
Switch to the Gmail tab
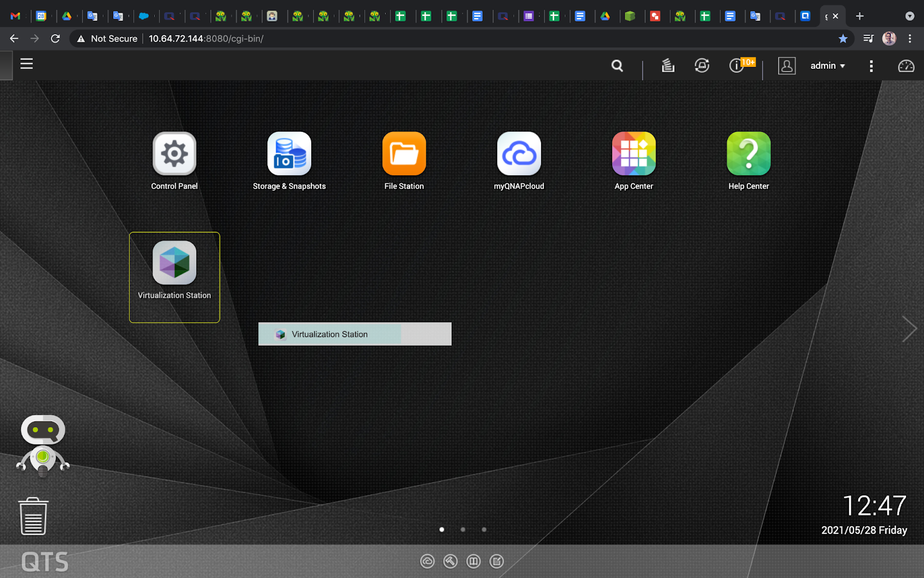(16, 16)
